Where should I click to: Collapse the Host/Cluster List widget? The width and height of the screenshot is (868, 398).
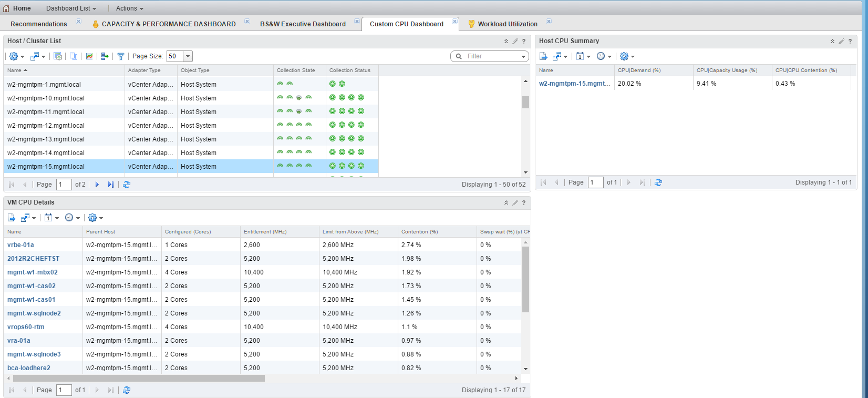[506, 41]
